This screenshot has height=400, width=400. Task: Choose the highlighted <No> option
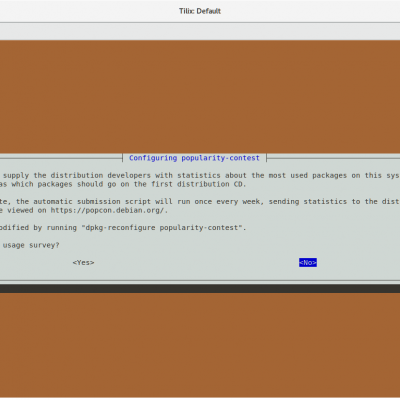click(x=308, y=263)
